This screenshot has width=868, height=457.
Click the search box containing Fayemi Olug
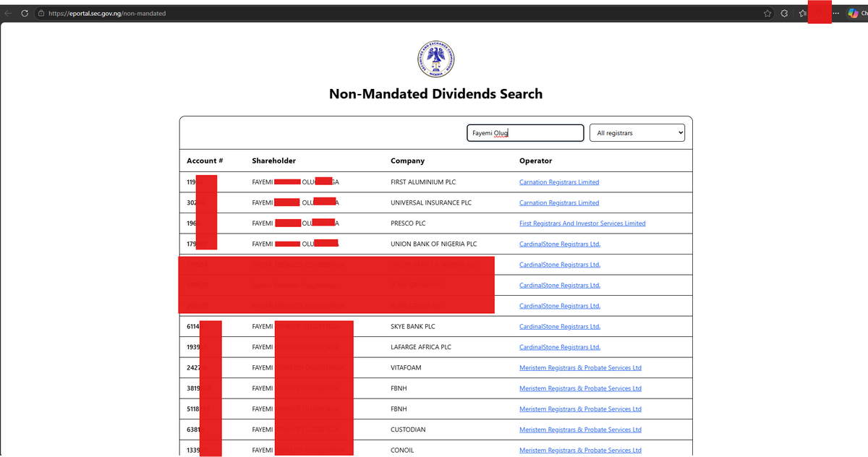(x=525, y=133)
